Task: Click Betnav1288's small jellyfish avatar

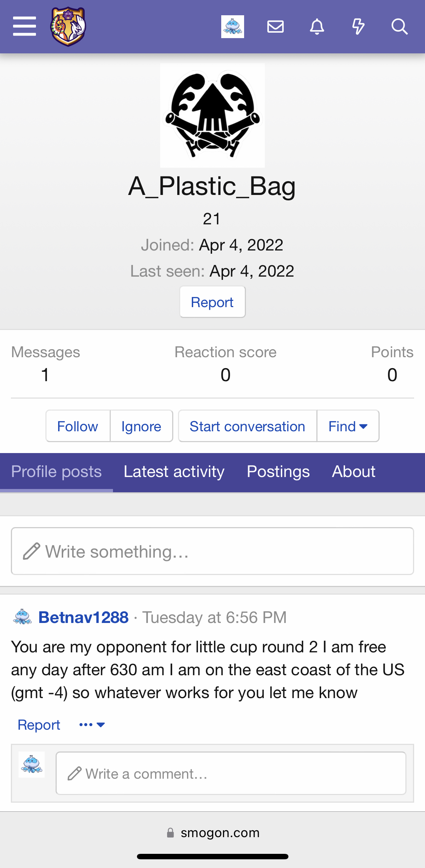Action: click(x=23, y=617)
